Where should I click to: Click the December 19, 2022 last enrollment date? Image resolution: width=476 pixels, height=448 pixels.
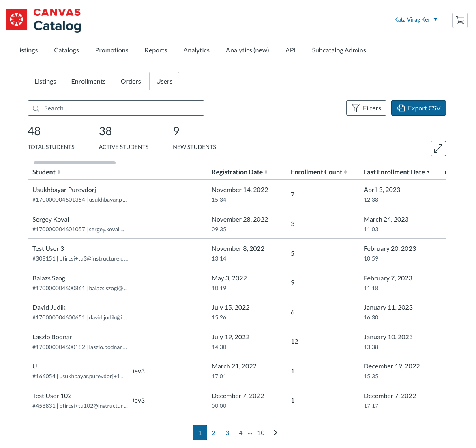pos(392,366)
